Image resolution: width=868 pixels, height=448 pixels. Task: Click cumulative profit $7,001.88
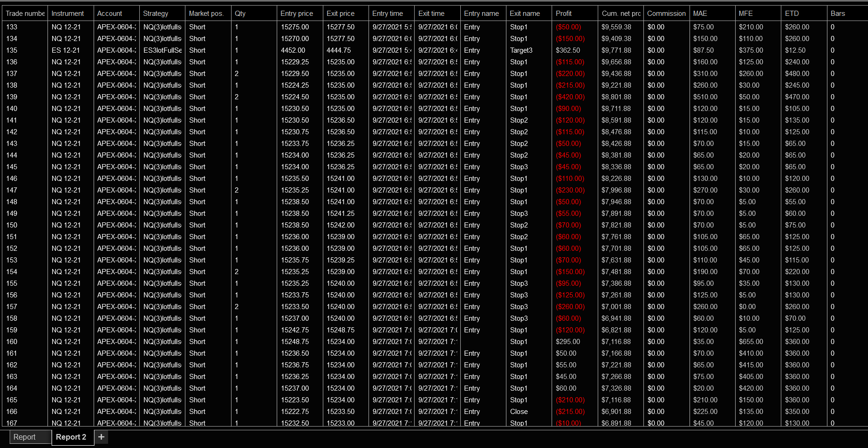[616, 307]
